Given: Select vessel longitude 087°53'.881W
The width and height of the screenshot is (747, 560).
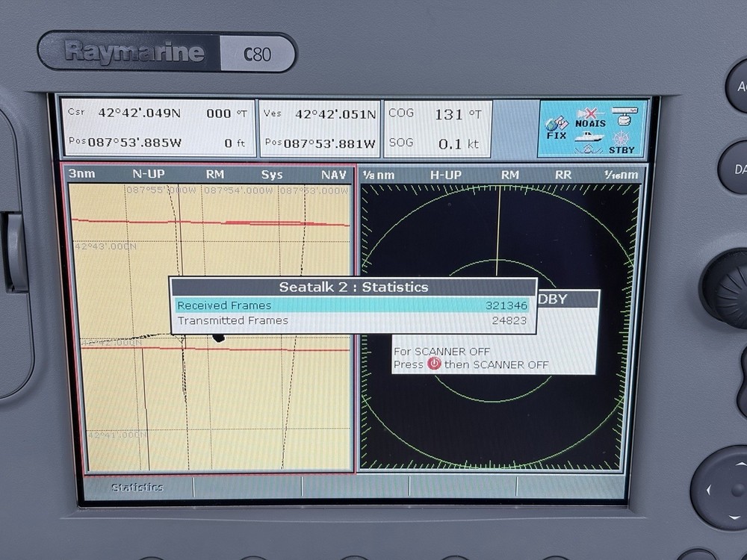Looking at the screenshot, I should tap(329, 143).
